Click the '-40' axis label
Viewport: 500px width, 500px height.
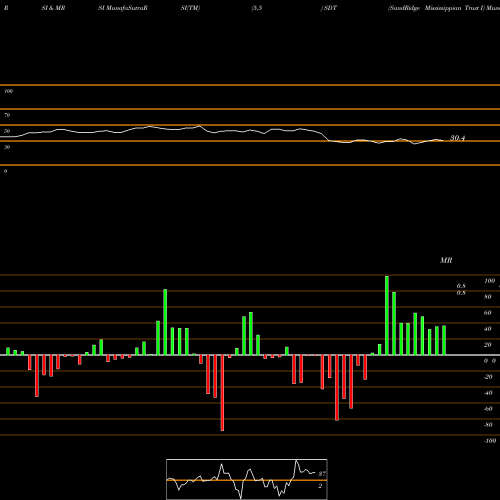click(x=488, y=393)
